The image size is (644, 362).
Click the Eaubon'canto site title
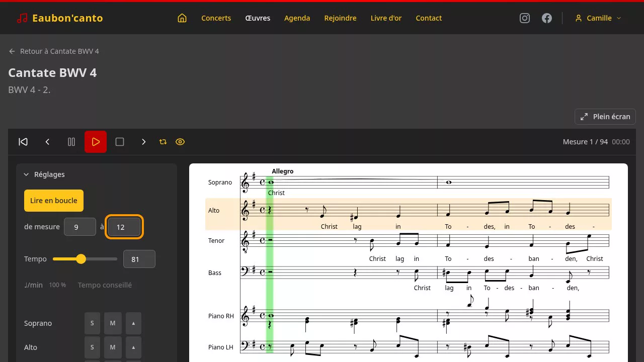point(67,18)
